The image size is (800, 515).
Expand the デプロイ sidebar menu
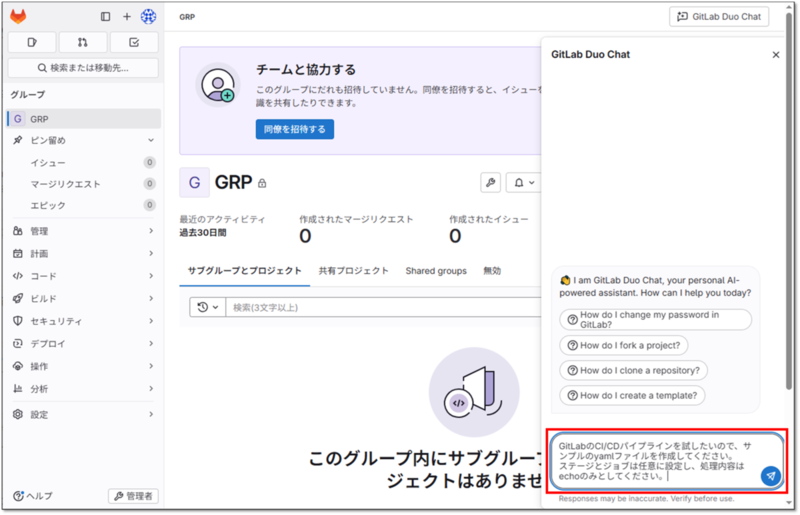click(84, 344)
